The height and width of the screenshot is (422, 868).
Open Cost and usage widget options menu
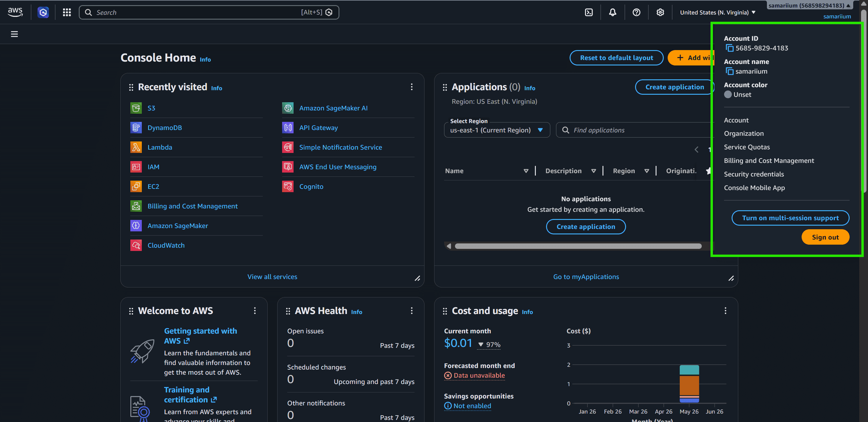click(725, 310)
